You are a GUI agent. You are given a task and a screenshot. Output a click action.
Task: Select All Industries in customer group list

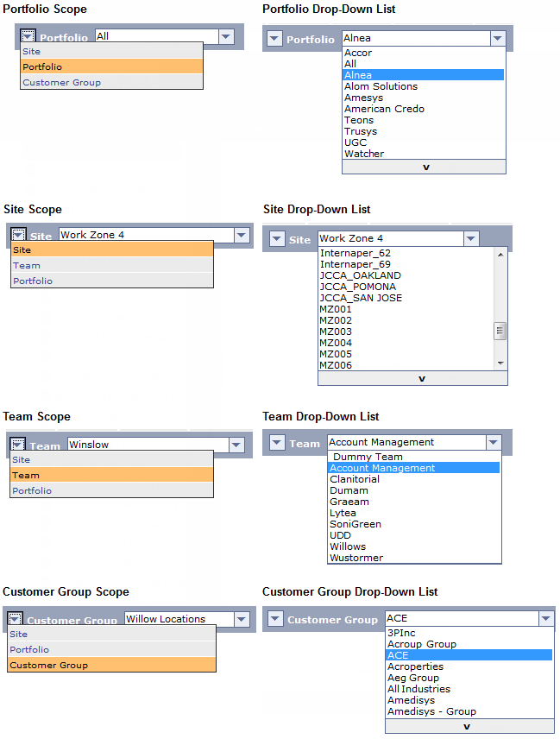pyautogui.click(x=469, y=689)
